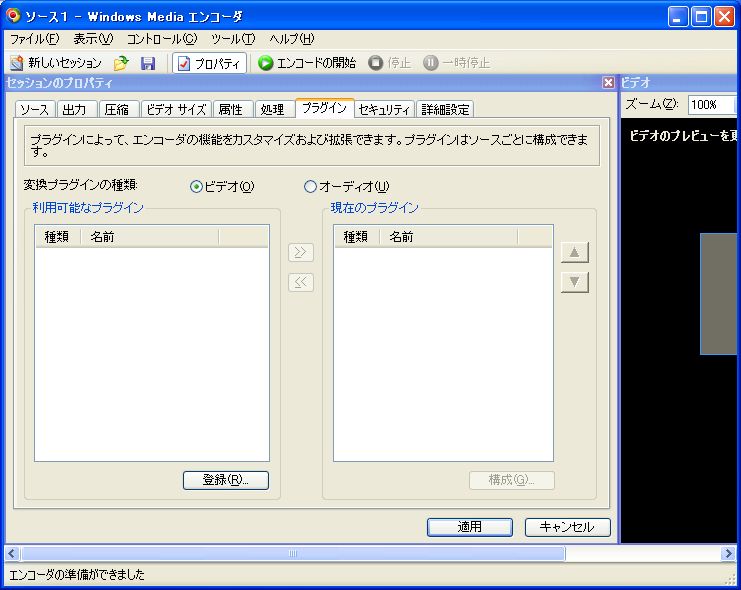Open Properties (プロパティ) from the toolbar
Image resolution: width=741 pixels, height=590 pixels.
[209, 63]
